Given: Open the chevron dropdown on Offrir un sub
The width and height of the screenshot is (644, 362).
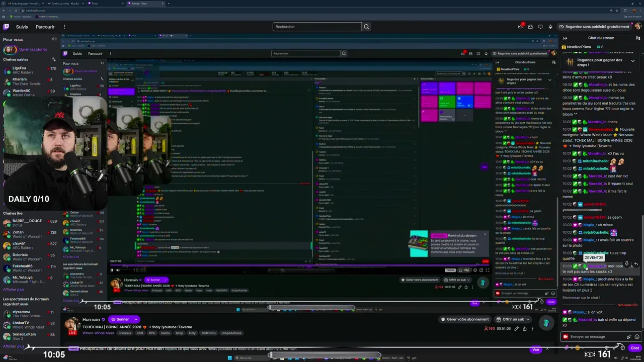Looking at the screenshot, I should (x=528, y=319).
